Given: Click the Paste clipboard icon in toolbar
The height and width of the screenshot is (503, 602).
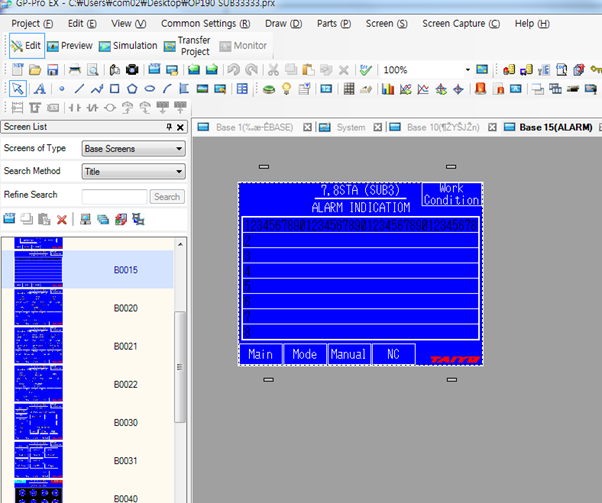Looking at the screenshot, I should tap(308, 70).
